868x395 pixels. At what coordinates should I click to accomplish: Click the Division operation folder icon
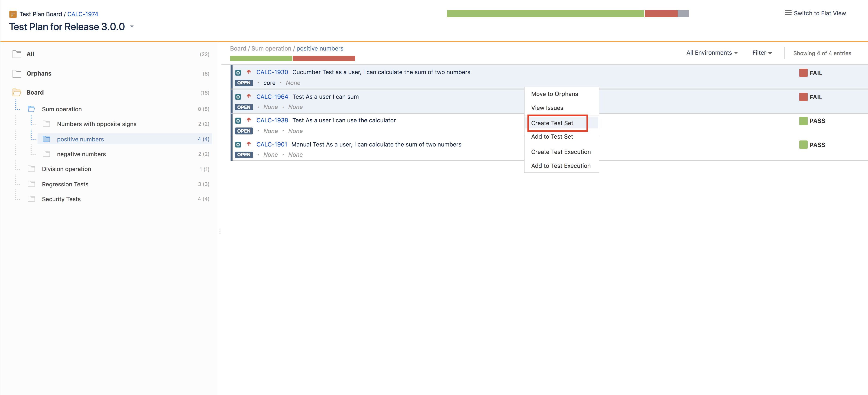tap(31, 169)
